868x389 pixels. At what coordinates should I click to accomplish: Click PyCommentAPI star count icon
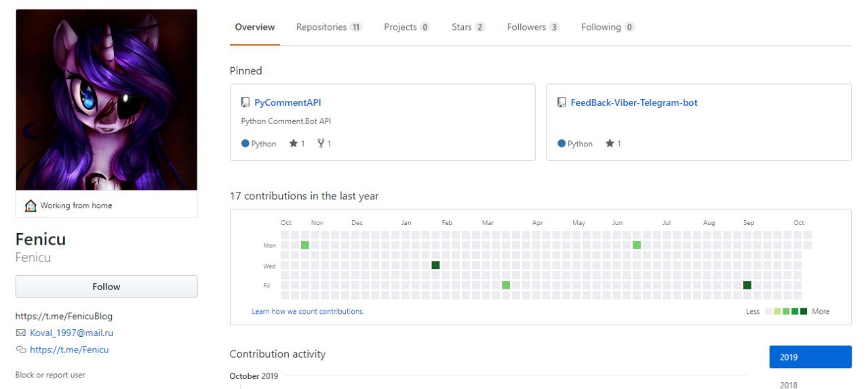click(x=293, y=143)
